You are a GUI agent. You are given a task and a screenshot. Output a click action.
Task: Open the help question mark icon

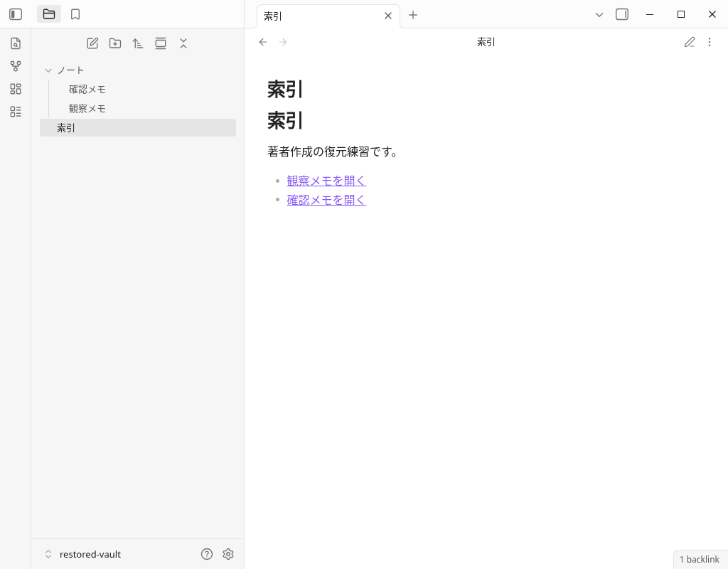[x=207, y=554]
